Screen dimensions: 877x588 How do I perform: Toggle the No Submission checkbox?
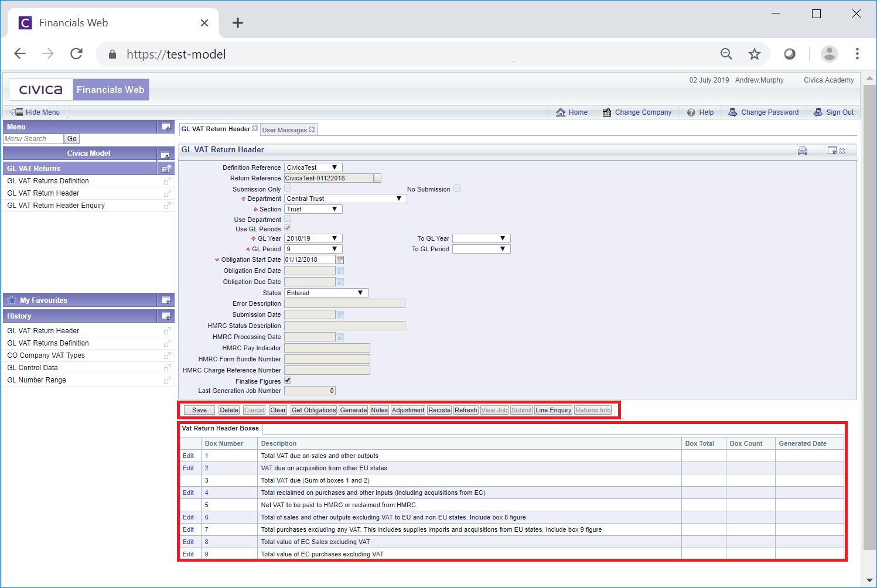click(x=457, y=188)
